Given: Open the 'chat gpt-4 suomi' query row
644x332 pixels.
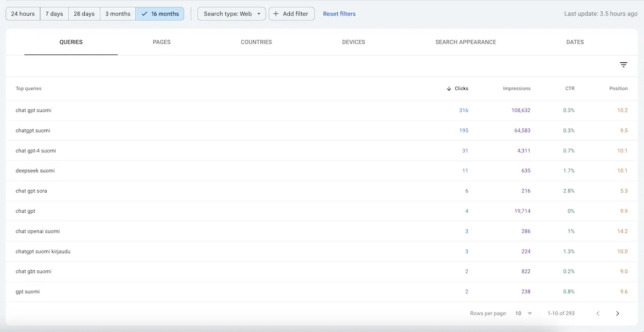Looking at the screenshot, I should click(x=322, y=150).
